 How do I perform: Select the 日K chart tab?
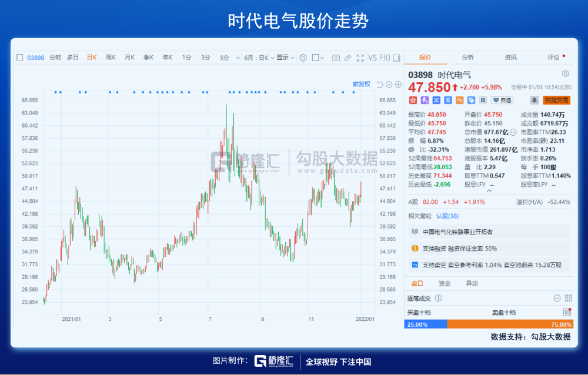pyautogui.click(x=92, y=58)
